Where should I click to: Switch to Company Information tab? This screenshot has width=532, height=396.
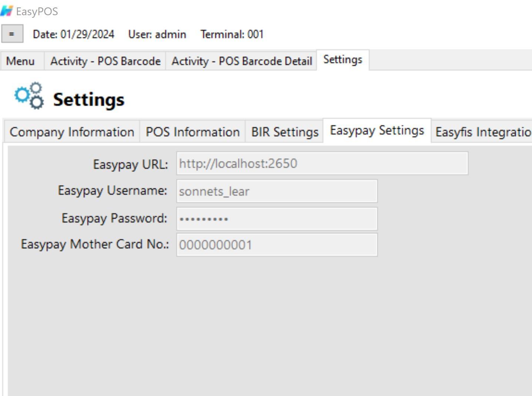pos(72,132)
